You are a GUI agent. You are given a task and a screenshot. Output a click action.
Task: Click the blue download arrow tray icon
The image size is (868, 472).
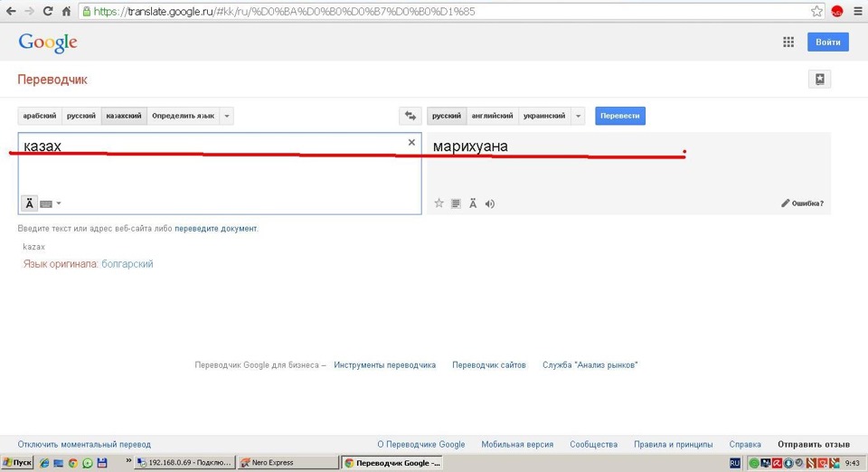pos(788,463)
